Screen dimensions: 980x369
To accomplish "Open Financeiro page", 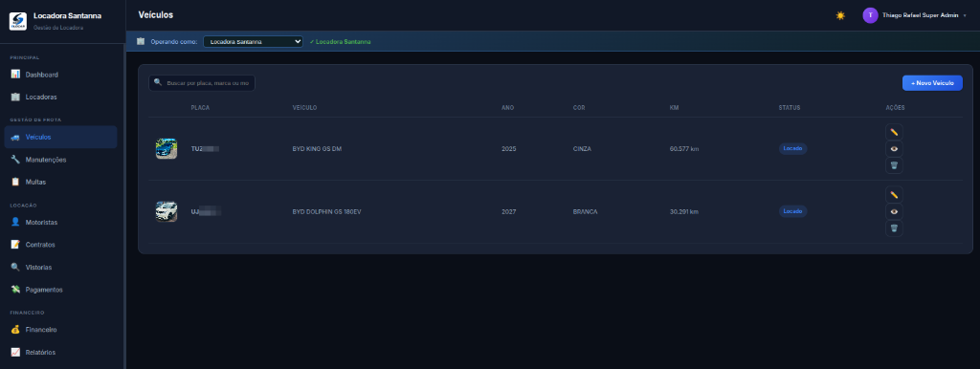I will point(60,329).
